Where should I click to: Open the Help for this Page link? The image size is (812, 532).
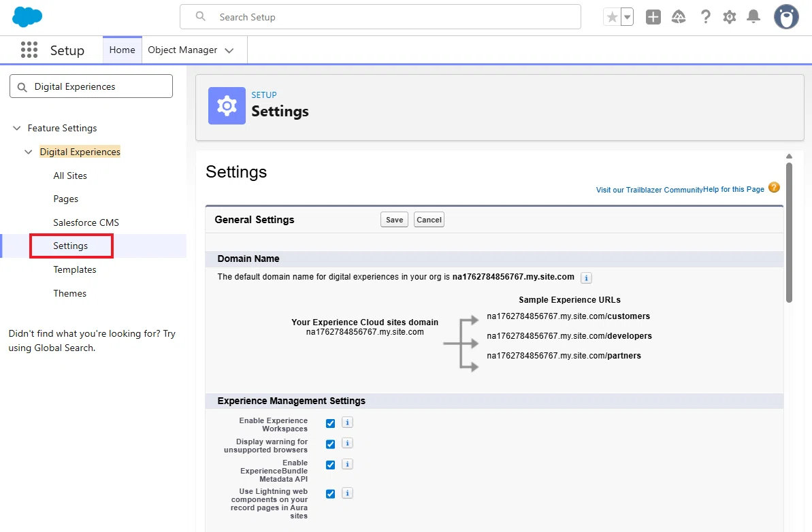tap(733, 189)
